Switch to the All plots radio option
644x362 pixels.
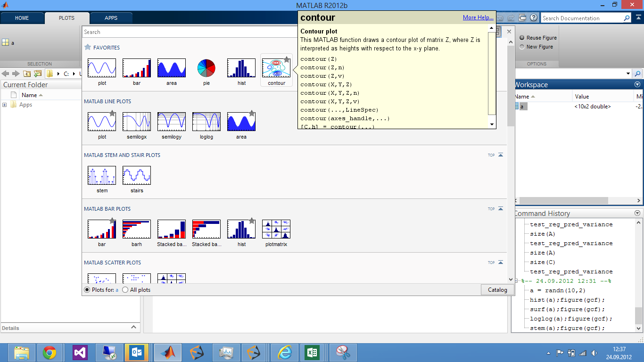click(125, 290)
